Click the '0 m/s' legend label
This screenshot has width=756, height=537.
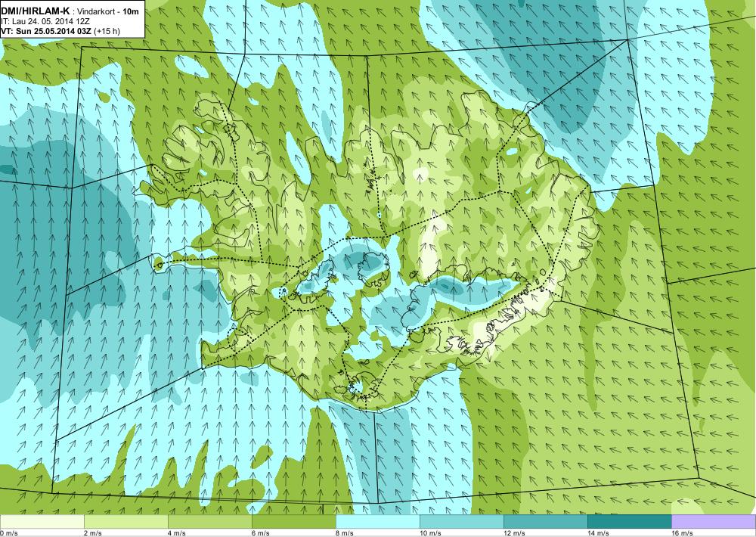point(9,532)
